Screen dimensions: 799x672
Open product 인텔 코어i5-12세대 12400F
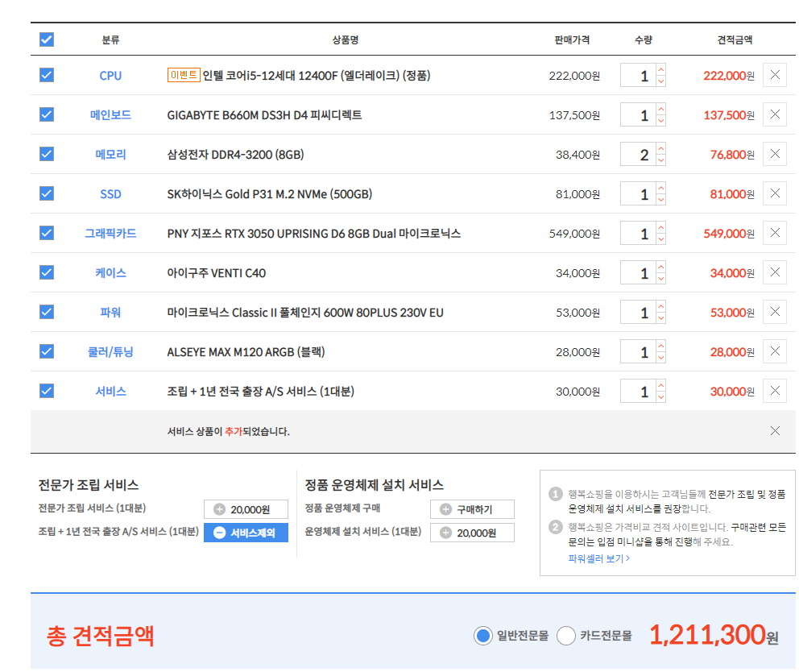click(317, 76)
